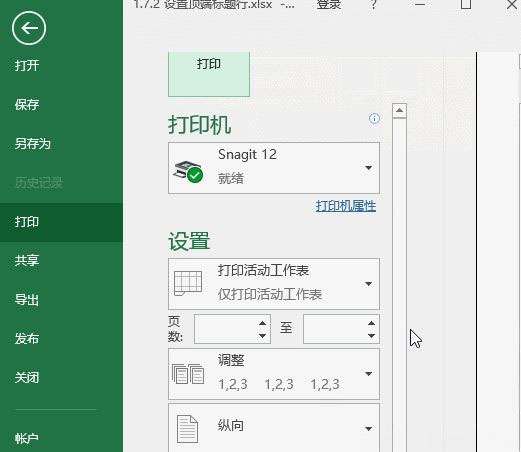Click the printer info icon
Image resolution: width=521 pixels, height=452 pixels.
[374, 119]
